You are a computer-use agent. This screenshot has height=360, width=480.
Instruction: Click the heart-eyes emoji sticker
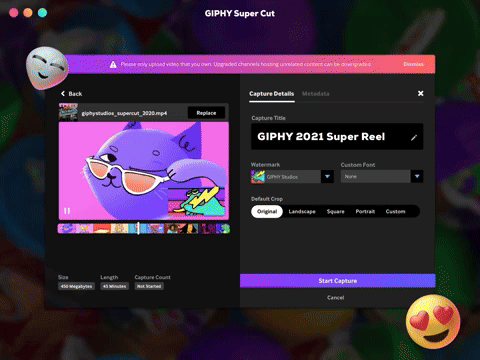click(x=433, y=321)
